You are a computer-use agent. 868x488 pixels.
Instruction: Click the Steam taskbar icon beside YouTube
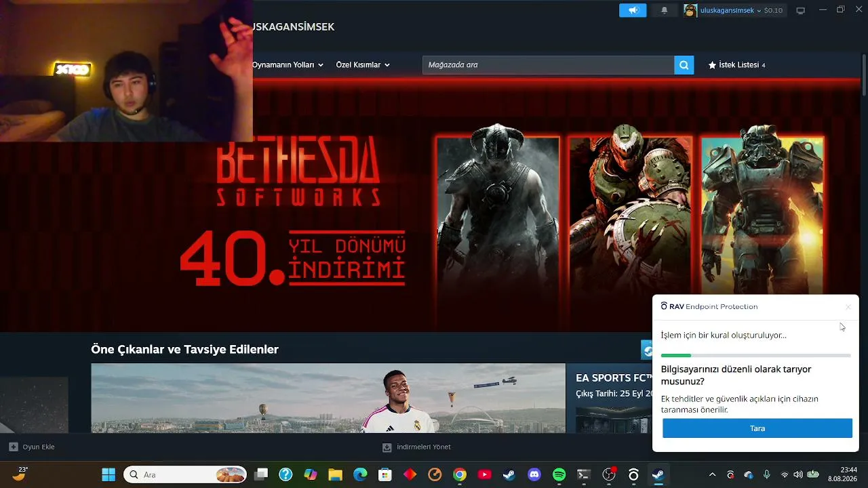coord(509,474)
